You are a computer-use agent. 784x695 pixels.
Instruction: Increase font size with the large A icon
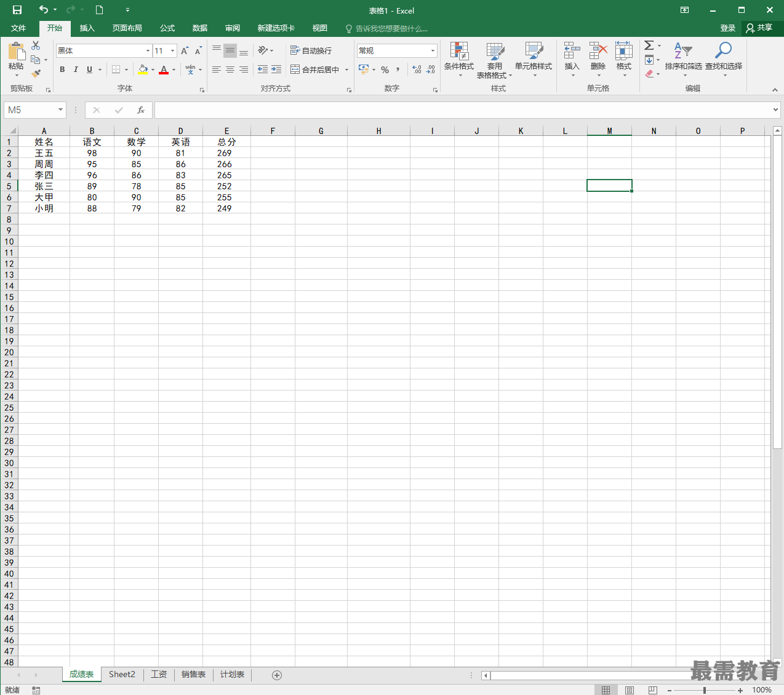(185, 50)
